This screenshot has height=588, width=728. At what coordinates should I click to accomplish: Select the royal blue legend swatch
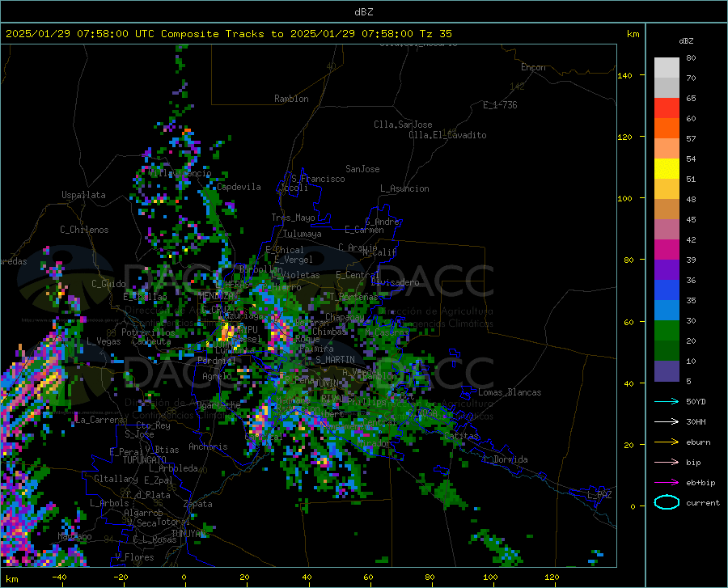[667, 290]
